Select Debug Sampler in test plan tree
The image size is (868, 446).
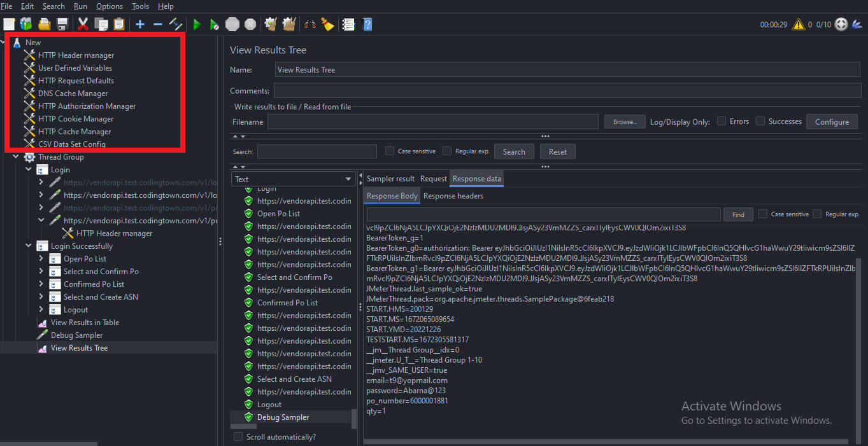76,335
